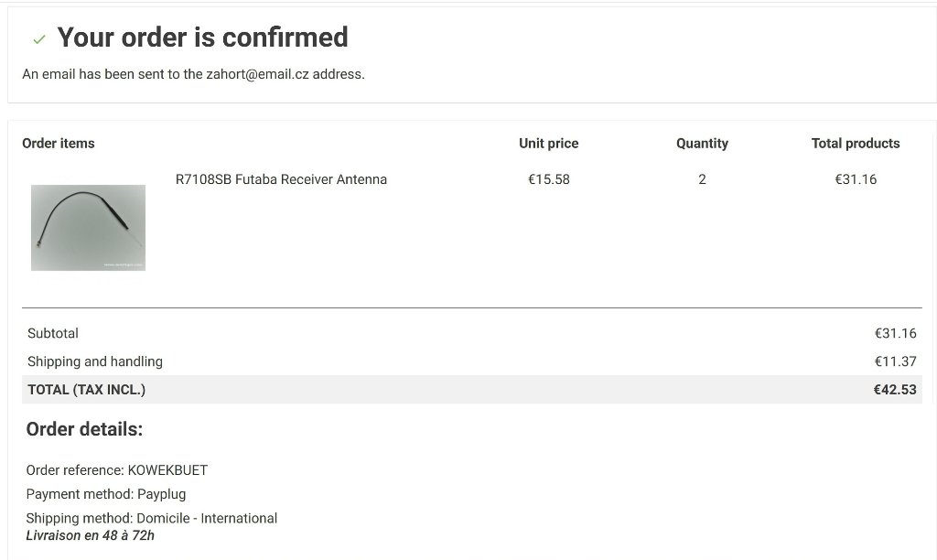
Task: Click the €42.53 grand total amount
Action: 895,390
